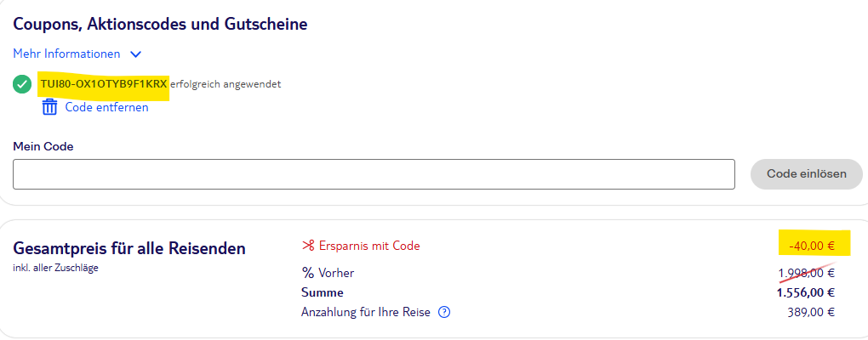The image size is (868, 340).
Task: Open the help icon next to Anzahlung
Action: coord(443,312)
